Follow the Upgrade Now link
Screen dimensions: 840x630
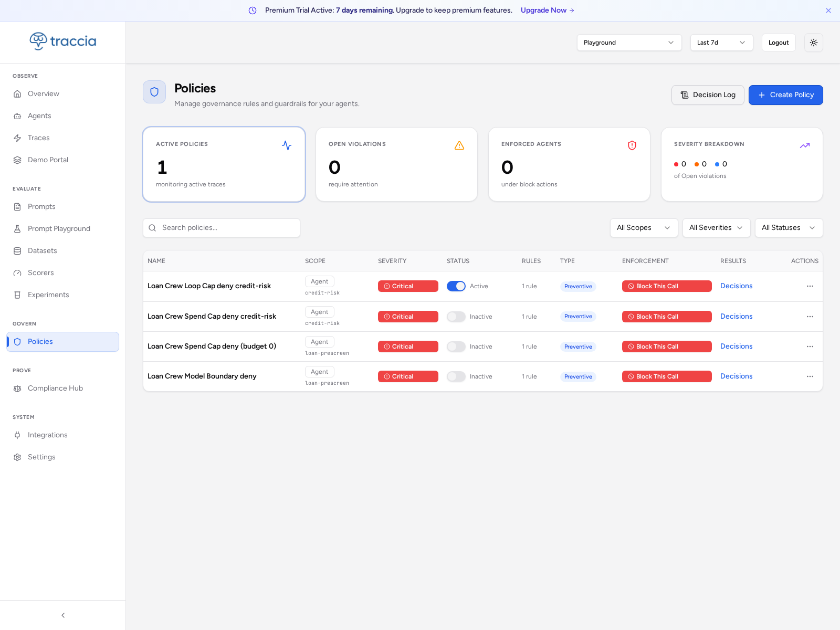pos(547,10)
